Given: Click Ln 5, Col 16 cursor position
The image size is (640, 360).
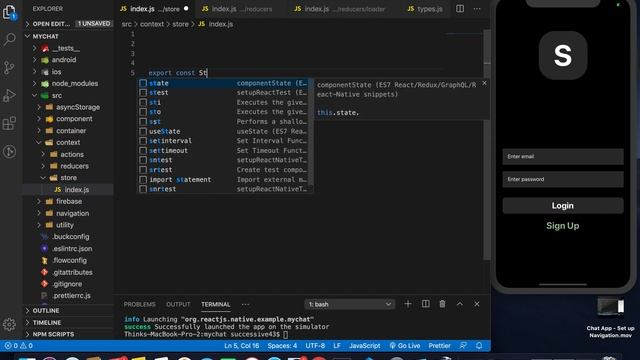Looking at the screenshot, I should tap(241, 346).
